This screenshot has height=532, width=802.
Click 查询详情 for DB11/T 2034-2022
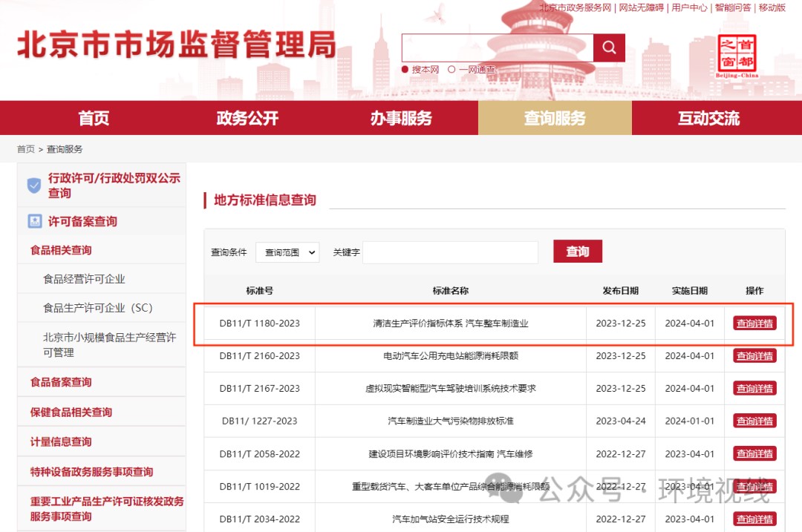pyautogui.click(x=754, y=519)
